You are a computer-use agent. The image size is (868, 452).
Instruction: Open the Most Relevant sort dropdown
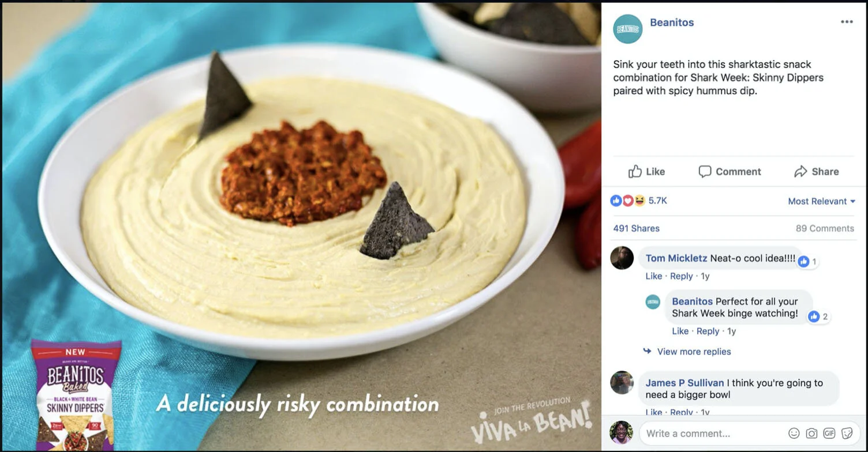pyautogui.click(x=822, y=201)
